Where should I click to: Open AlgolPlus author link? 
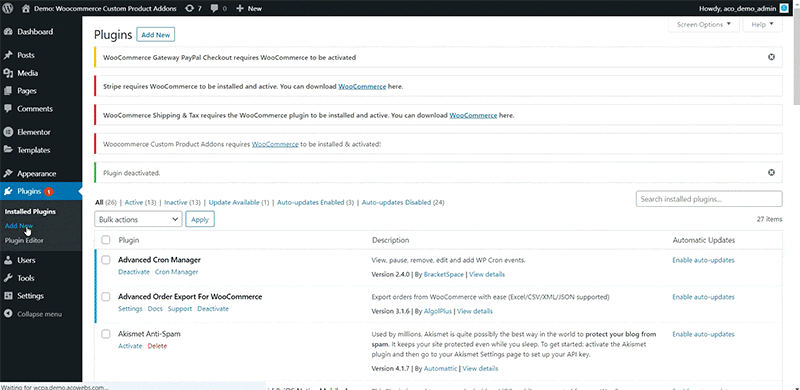coord(438,311)
